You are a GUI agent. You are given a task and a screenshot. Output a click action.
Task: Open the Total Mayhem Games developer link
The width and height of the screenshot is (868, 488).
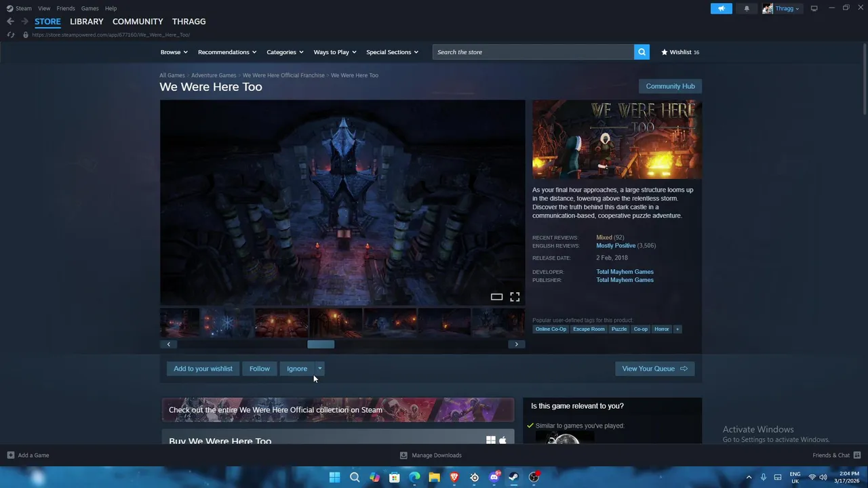625,272
